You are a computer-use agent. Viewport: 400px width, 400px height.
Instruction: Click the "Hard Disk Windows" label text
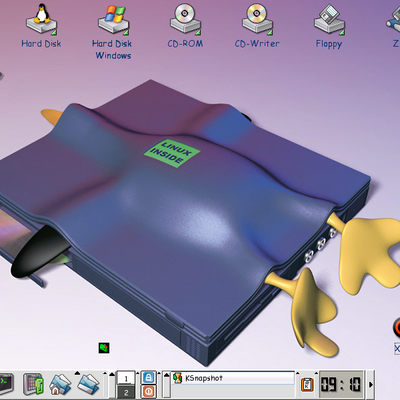pos(113,50)
